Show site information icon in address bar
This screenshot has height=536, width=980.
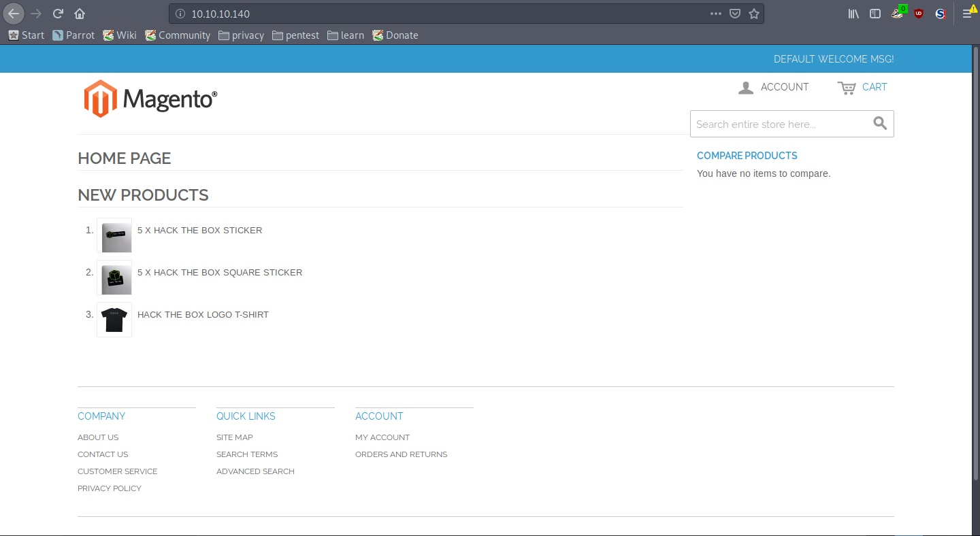coord(180,14)
